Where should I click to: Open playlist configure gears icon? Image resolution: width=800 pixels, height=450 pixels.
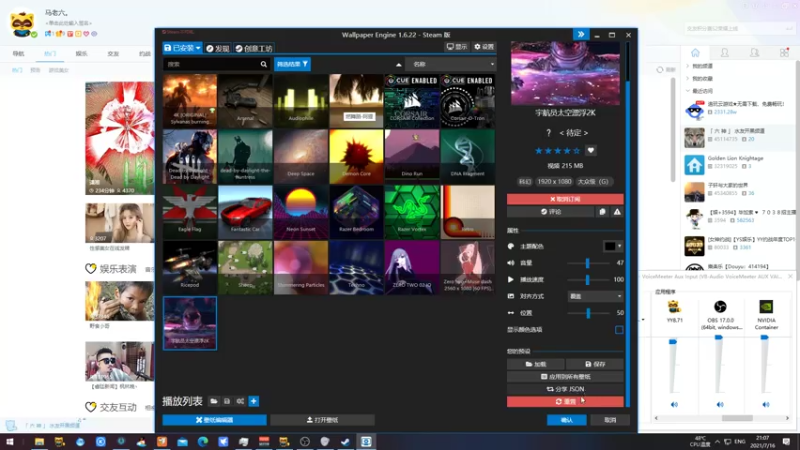(x=240, y=401)
